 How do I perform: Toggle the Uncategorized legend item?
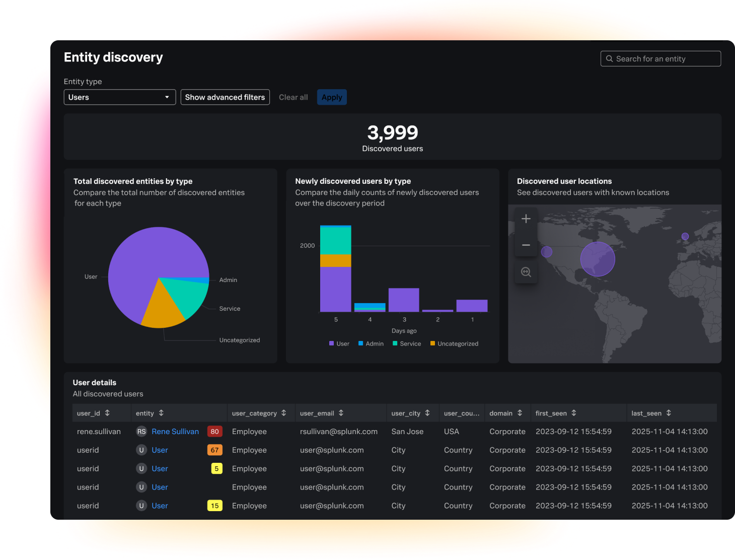(x=454, y=343)
